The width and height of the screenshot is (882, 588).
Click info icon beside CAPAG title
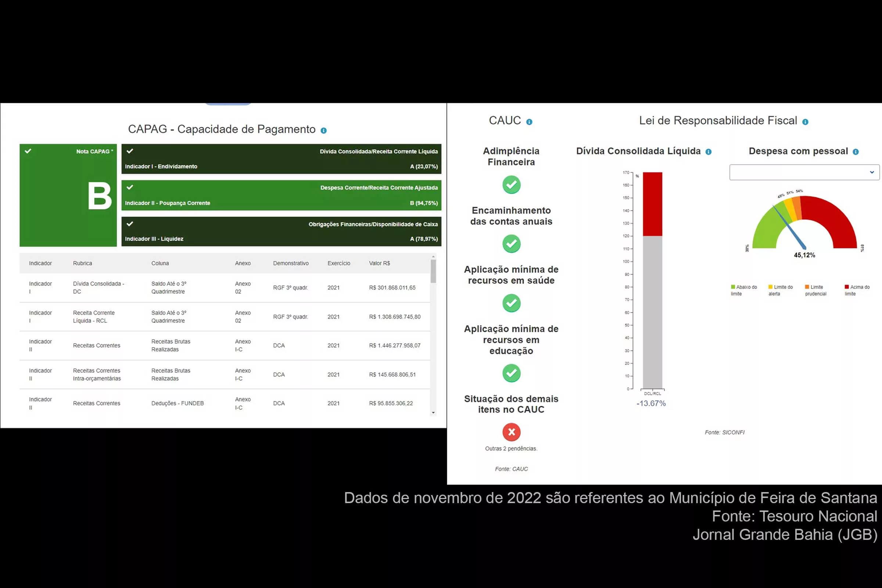click(x=324, y=130)
